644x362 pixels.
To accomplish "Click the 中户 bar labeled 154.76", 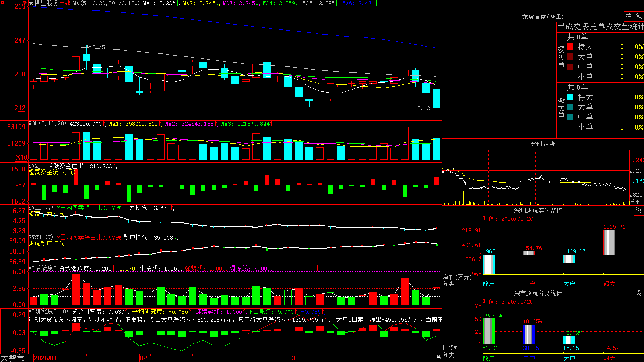I will [x=529, y=253].
